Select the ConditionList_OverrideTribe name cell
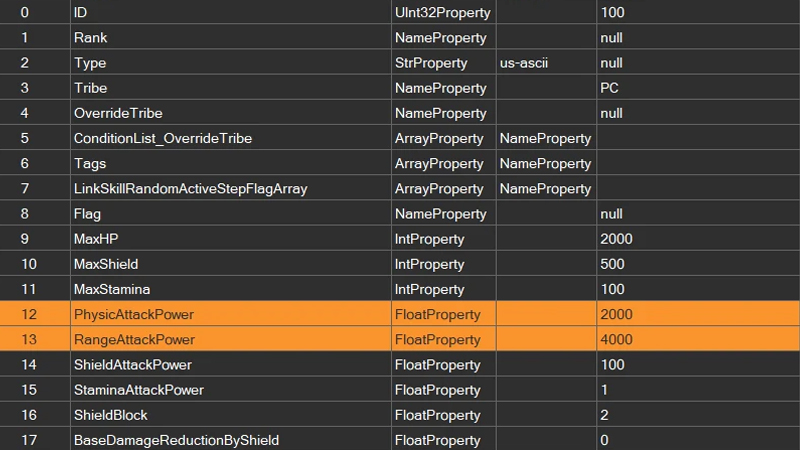800x450 pixels. [231, 138]
